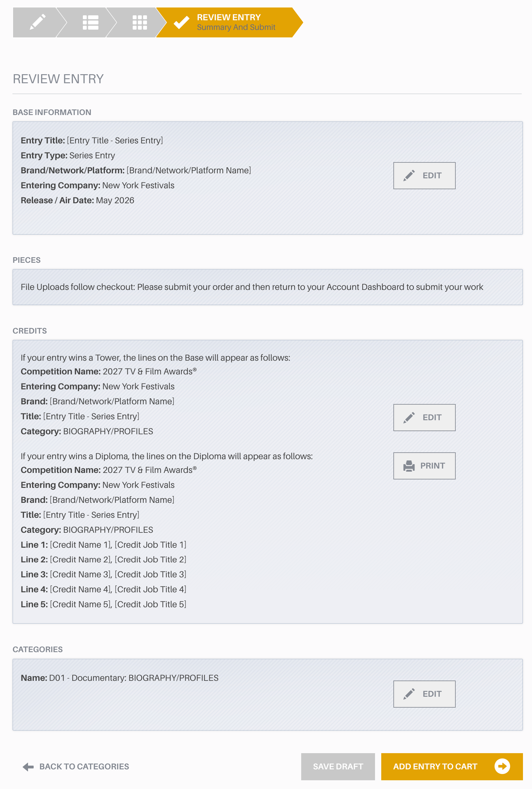Go back to categories
This screenshot has width=532, height=789.
[x=76, y=767]
